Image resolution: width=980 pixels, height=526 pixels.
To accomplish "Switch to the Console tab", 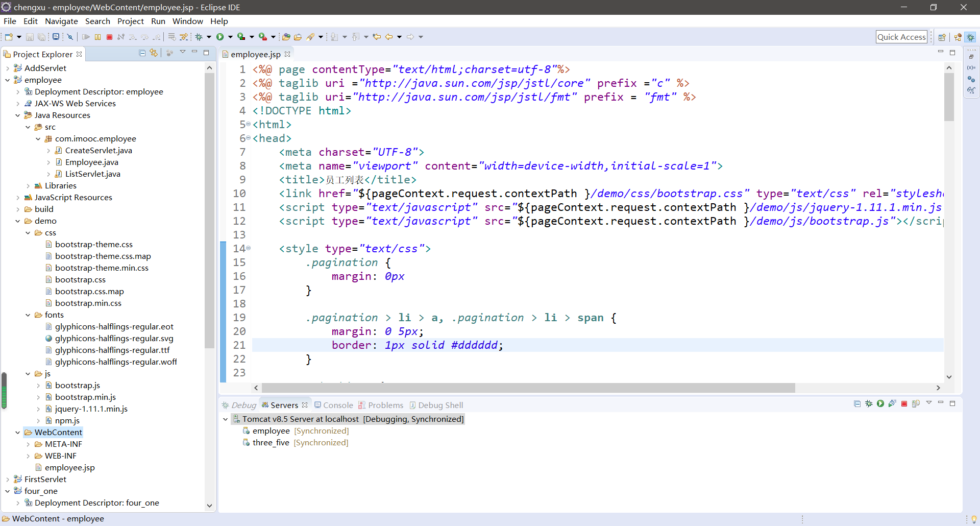I will [x=334, y=405].
